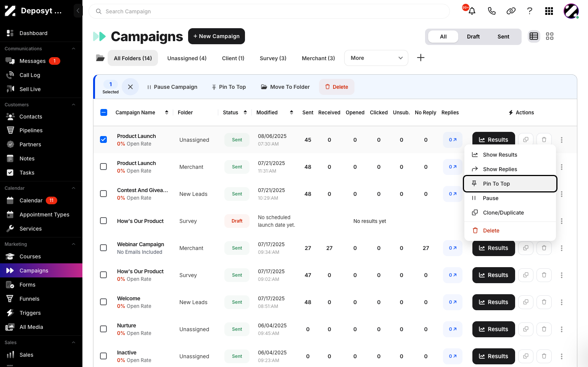Check the Welcome campaign checkbox
Viewport: 588px width, 367px height.
click(103, 302)
